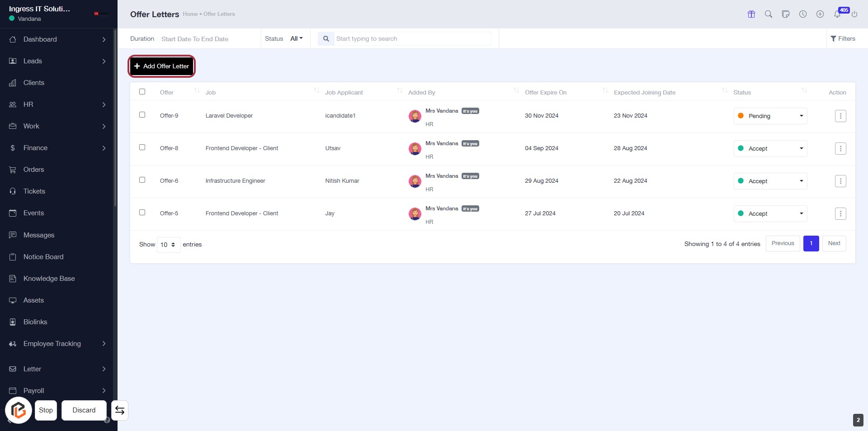
Task: Open the Pending status dropdown for Offer-9
Action: click(x=770, y=116)
